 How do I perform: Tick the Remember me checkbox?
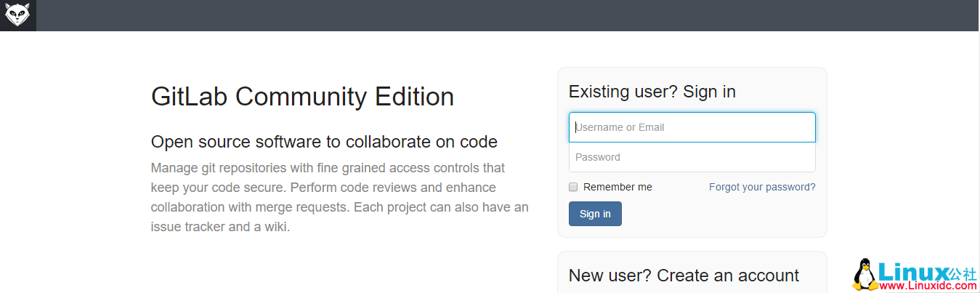coord(573,187)
